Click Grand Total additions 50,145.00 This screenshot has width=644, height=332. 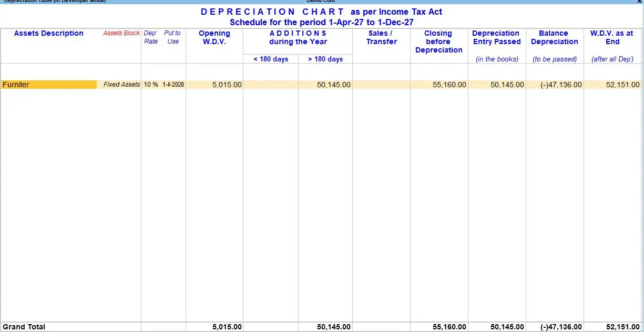tap(333, 327)
